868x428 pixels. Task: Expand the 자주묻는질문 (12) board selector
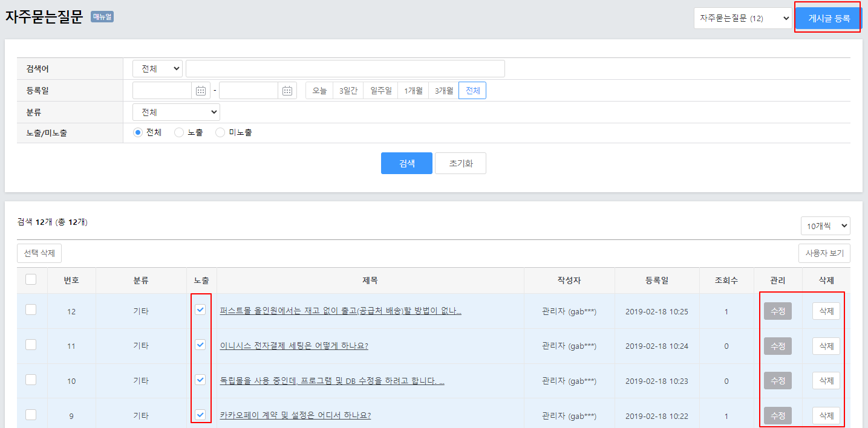coord(742,19)
